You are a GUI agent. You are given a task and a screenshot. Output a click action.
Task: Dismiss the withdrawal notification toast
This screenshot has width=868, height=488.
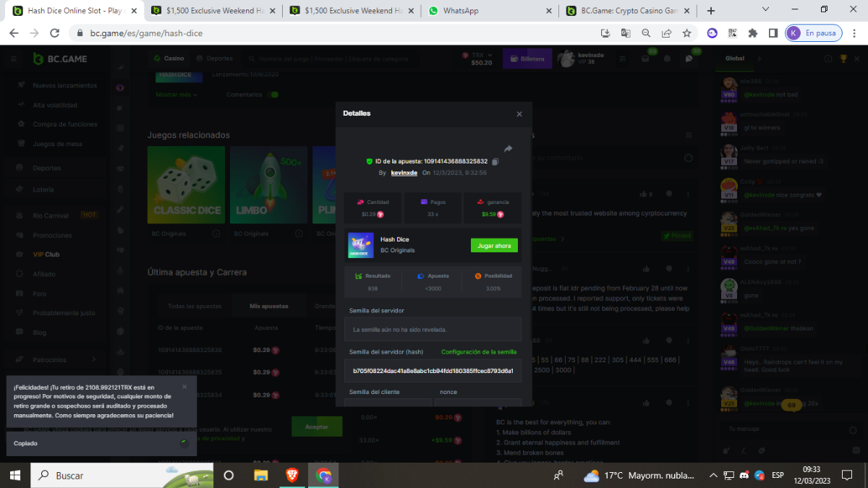(184, 387)
